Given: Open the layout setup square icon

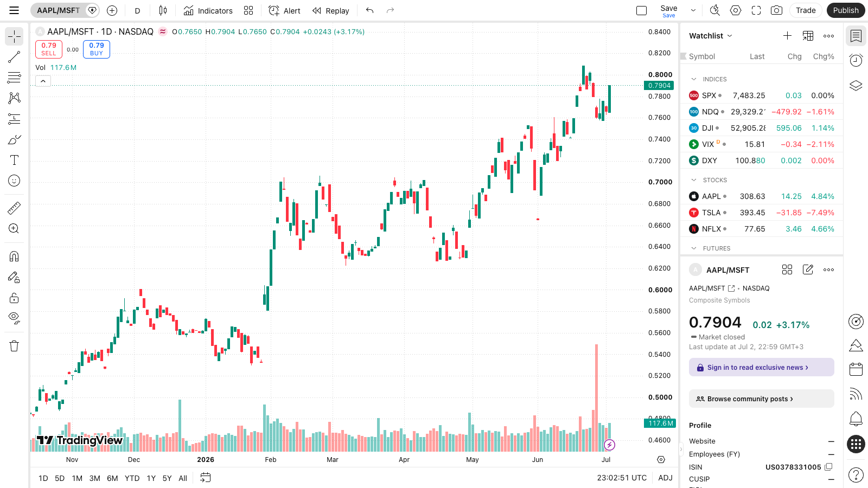Looking at the screenshot, I should pyautogui.click(x=641, y=10).
